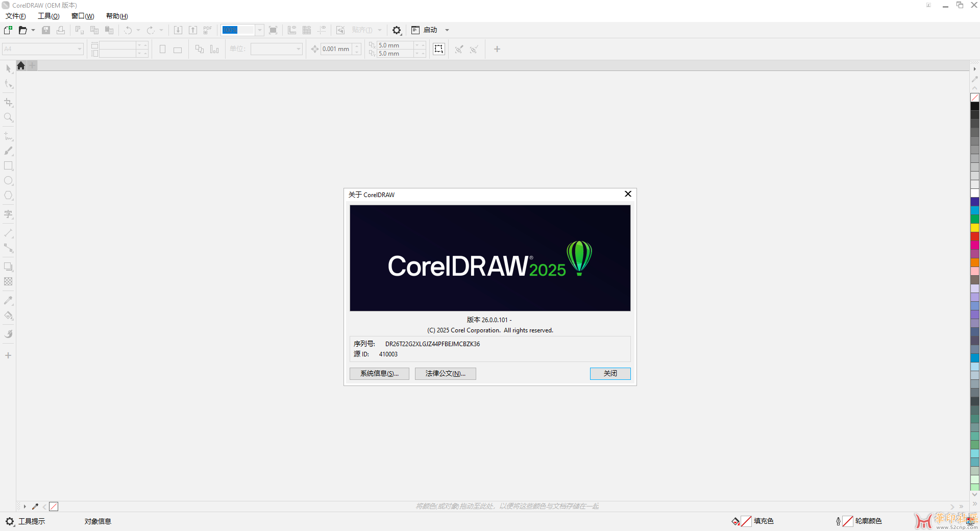Click the Export icon
Image resolution: width=980 pixels, height=531 pixels.
click(193, 30)
